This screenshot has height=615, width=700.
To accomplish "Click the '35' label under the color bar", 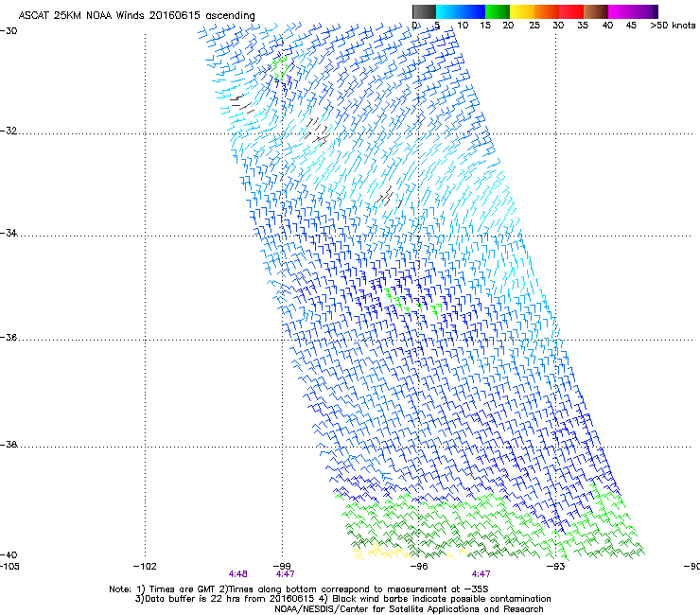I will pos(583,26).
